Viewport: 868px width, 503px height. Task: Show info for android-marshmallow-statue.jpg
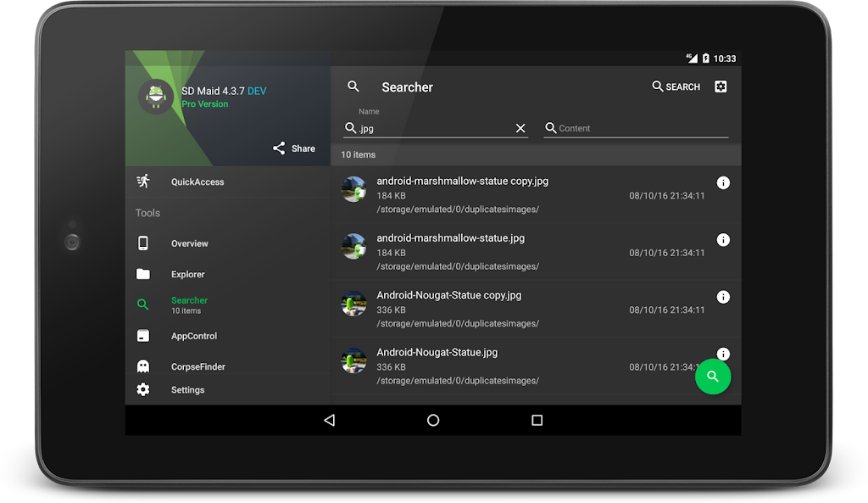point(723,240)
